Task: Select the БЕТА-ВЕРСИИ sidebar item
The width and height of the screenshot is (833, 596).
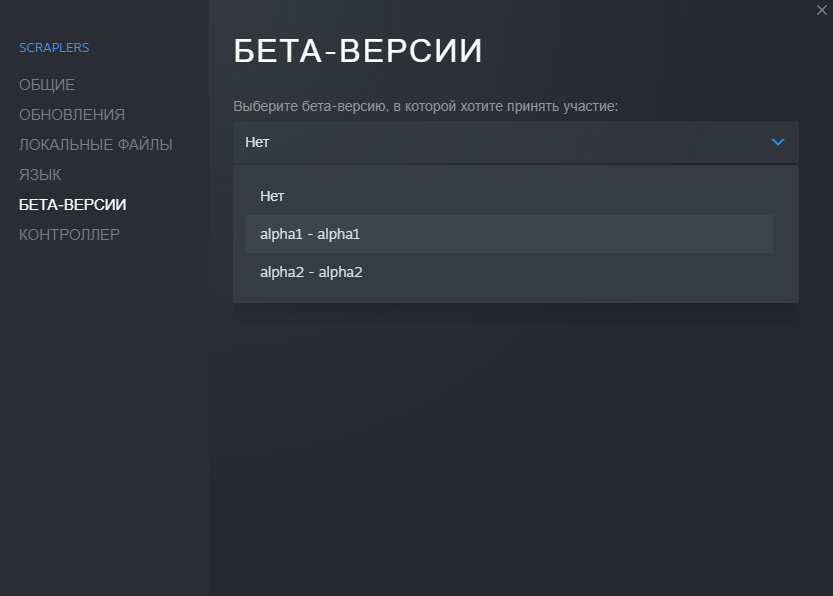Action: [x=73, y=205]
